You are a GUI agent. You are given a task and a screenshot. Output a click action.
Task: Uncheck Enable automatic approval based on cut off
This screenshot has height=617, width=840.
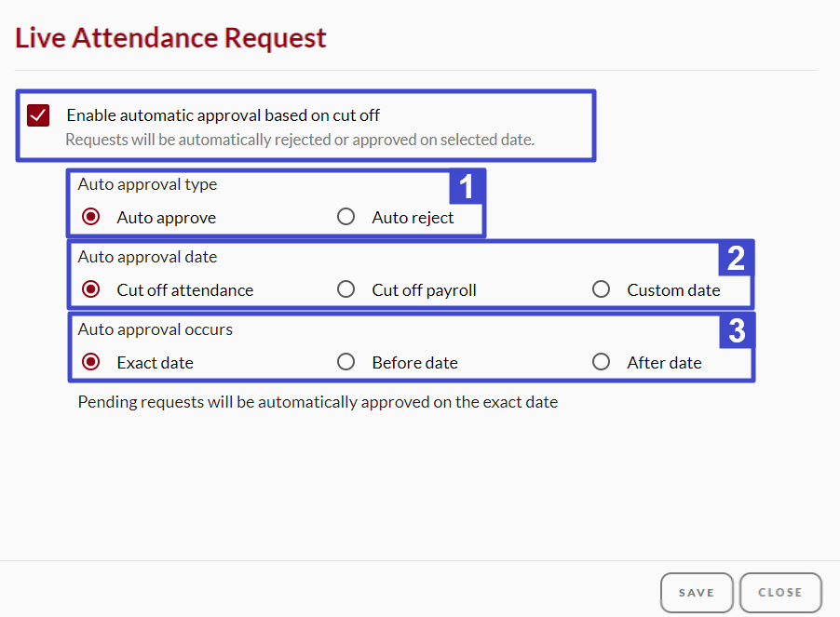[38, 115]
